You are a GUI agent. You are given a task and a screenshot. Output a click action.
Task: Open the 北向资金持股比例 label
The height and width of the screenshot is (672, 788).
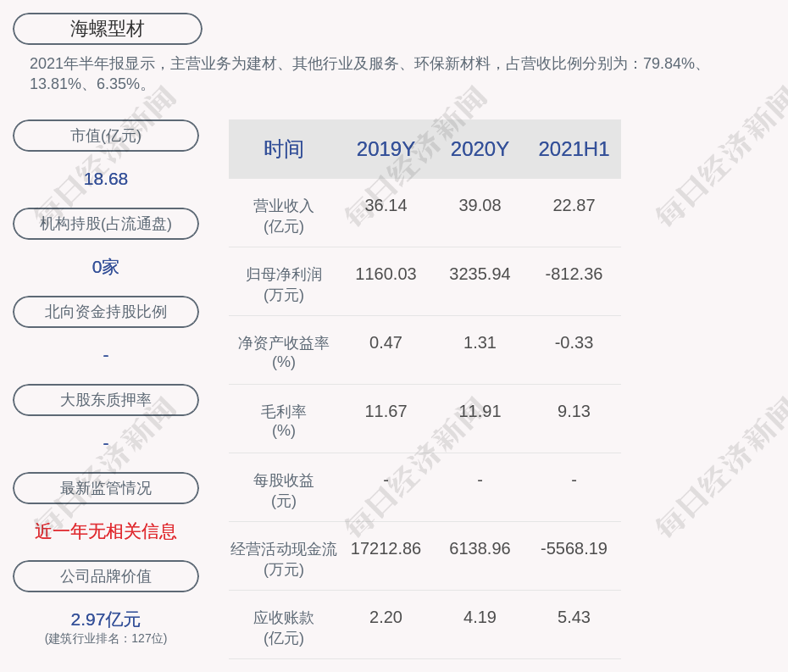(x=106, y=312)
